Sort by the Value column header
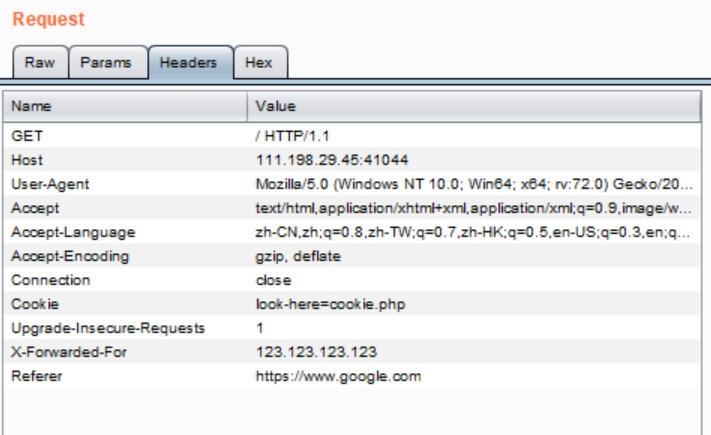The image size is (711, 435). tap(474, 106)
